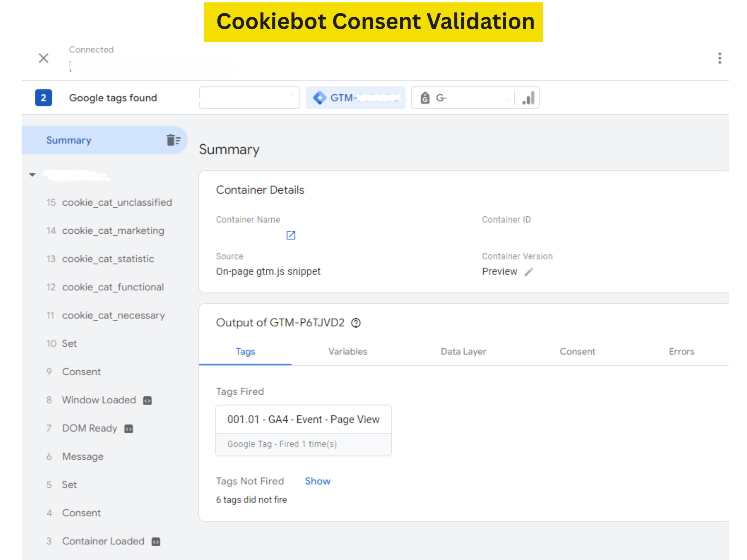The height and width of the screenshot is (560, 747).
Task: Show the tags that did not fire
Action: tap(317, 481)
